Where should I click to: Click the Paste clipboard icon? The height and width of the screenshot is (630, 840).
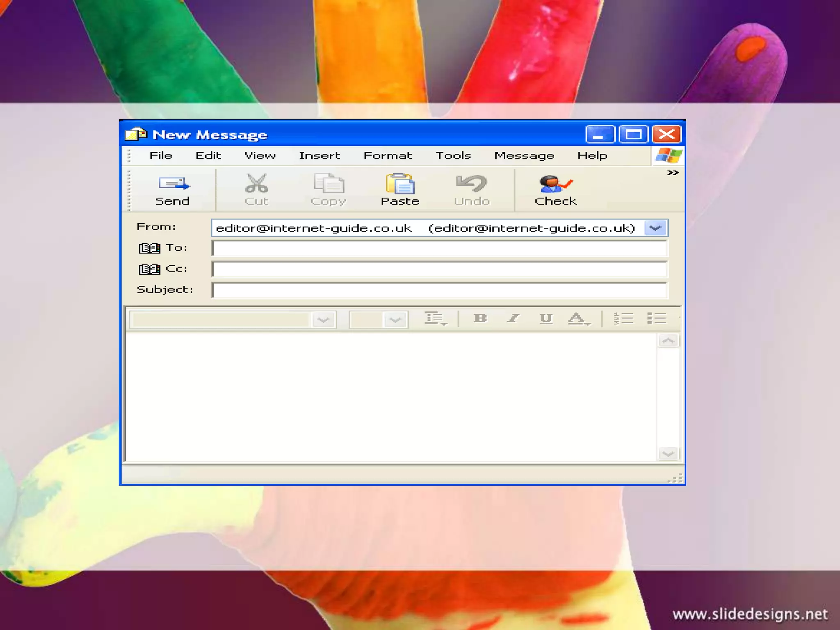tap(400, 183)
